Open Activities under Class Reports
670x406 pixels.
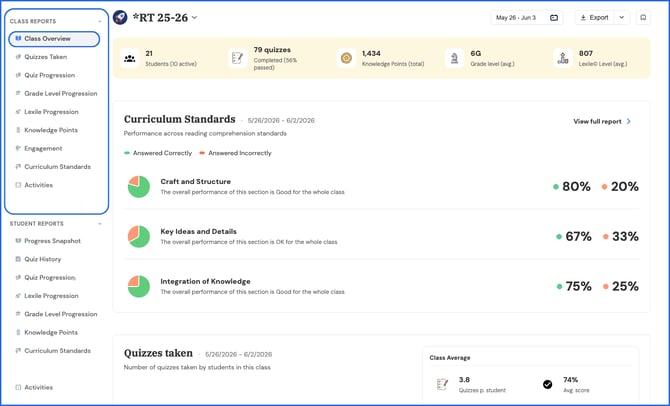(x=38, y=185)
